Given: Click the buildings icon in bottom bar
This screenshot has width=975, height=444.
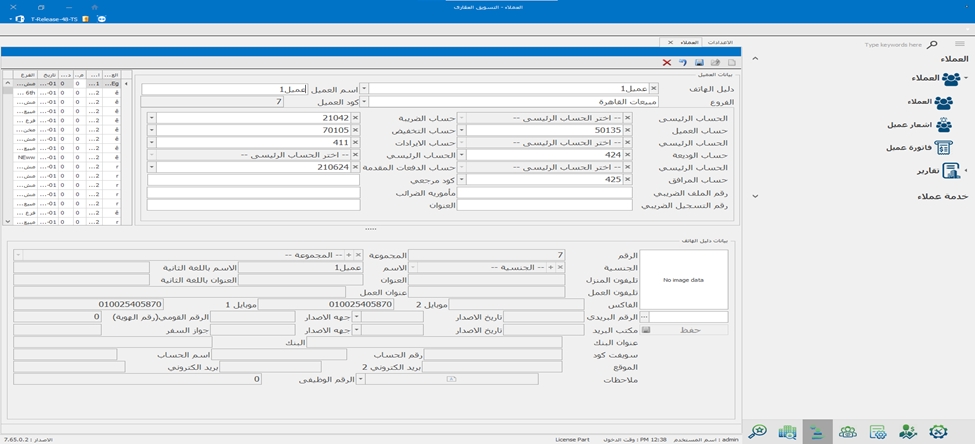Looking at the screenshot, I should tap(789, 432).
